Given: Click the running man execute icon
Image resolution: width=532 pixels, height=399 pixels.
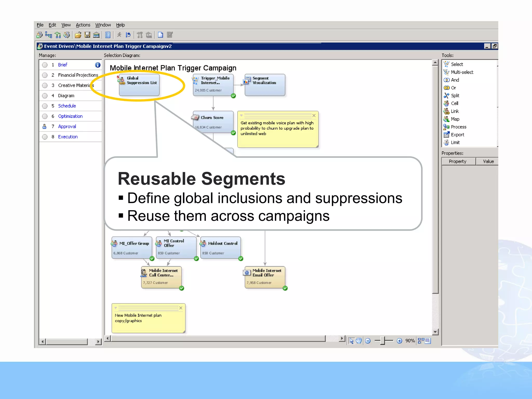Looking at the screenshot, I should coord(119,35).
